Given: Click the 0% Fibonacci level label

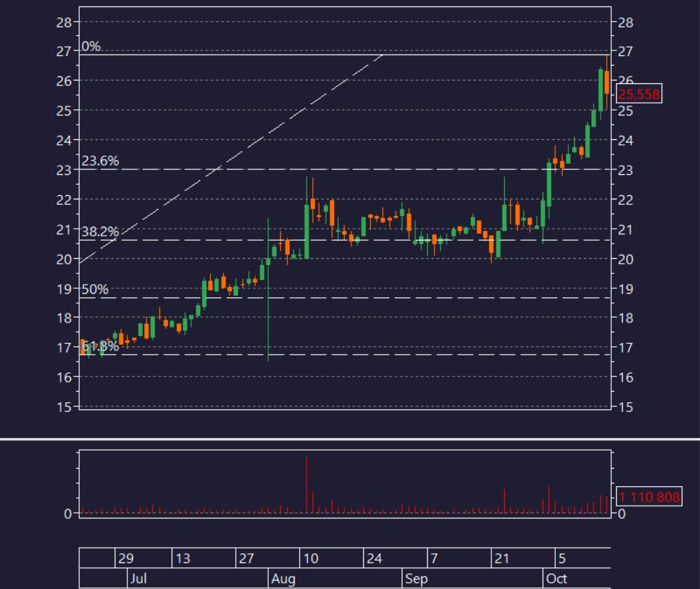Looking at the screenshot, I should [91, 46].
